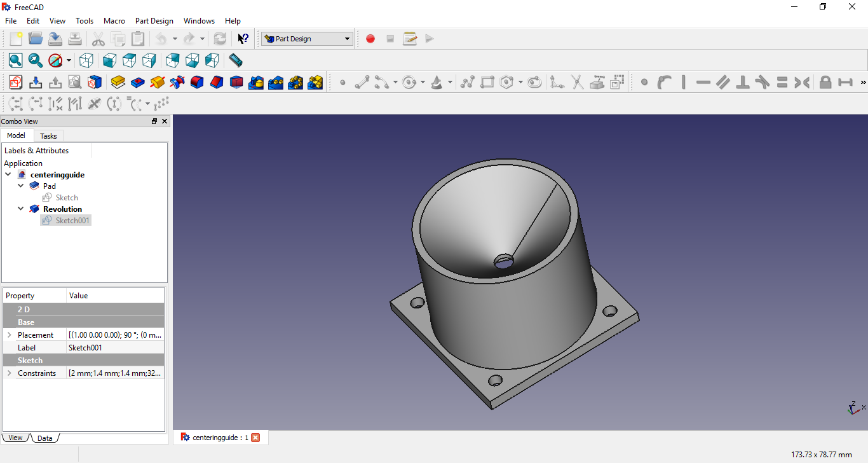Set the isometric axonometric view

tap(86, 60)
